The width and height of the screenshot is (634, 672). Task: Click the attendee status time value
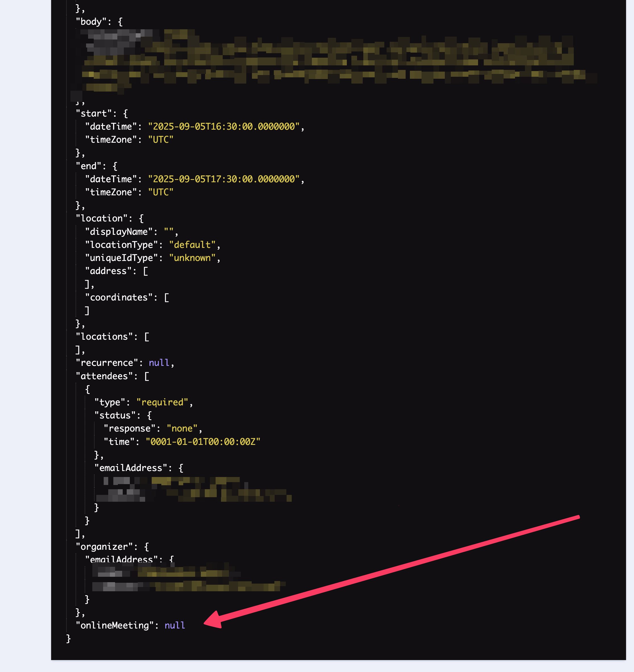203,442
